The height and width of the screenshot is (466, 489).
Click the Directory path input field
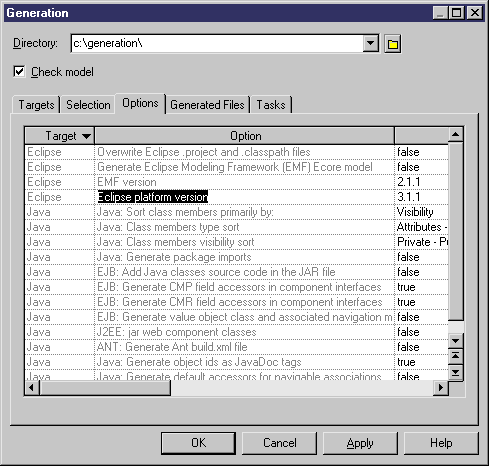pyautogui.click(x=217, y=43)
